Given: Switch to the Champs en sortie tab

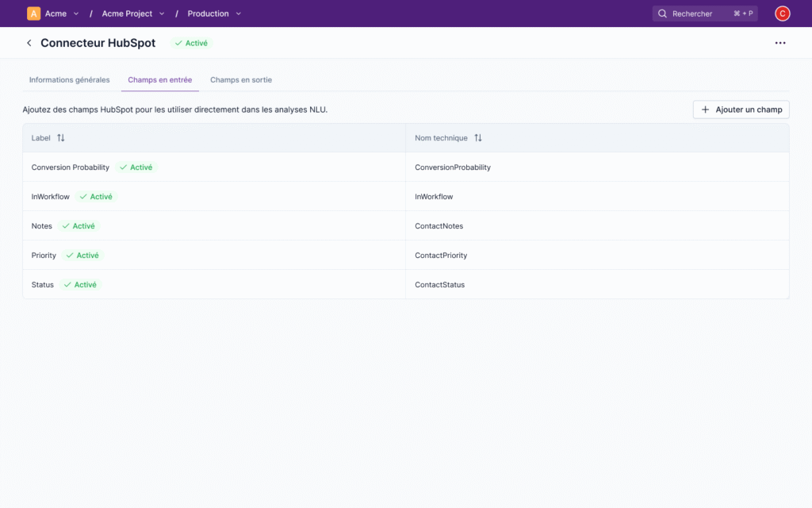Looking at the screenshot, I should [x=240, y=79].
